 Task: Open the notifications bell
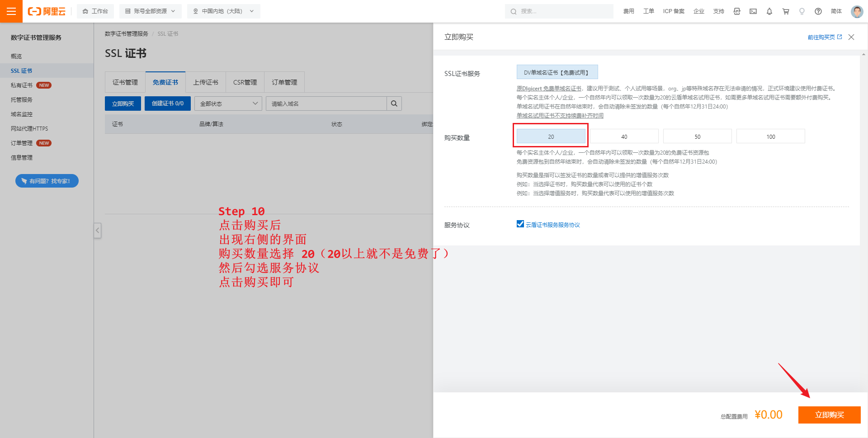click(x=769, y=11)
